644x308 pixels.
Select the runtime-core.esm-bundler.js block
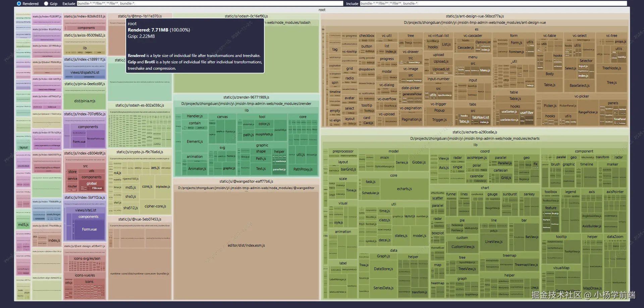point(140,273)
